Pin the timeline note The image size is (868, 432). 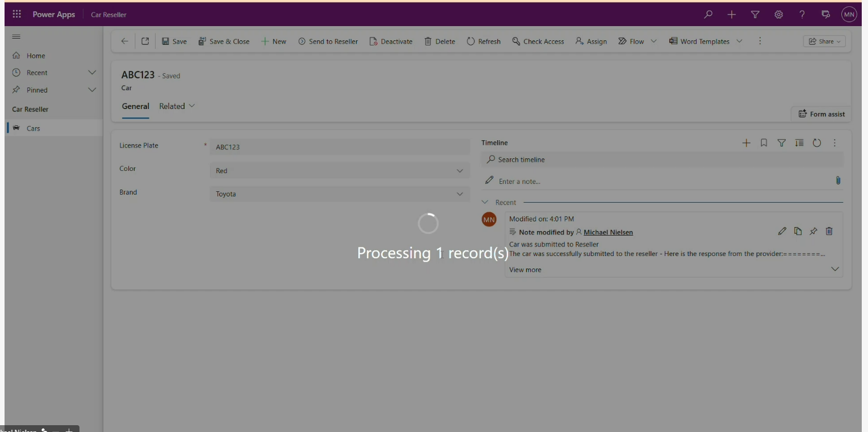point(814,231)
